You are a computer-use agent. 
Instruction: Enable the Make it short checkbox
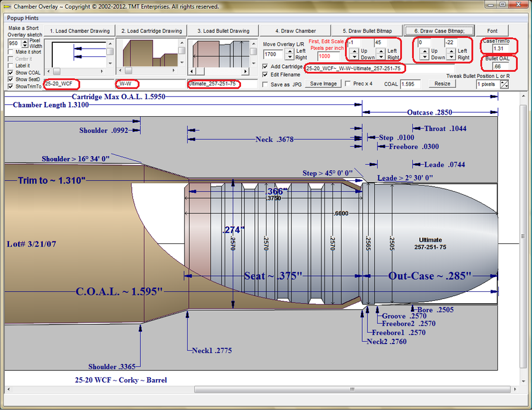[11, 52]
